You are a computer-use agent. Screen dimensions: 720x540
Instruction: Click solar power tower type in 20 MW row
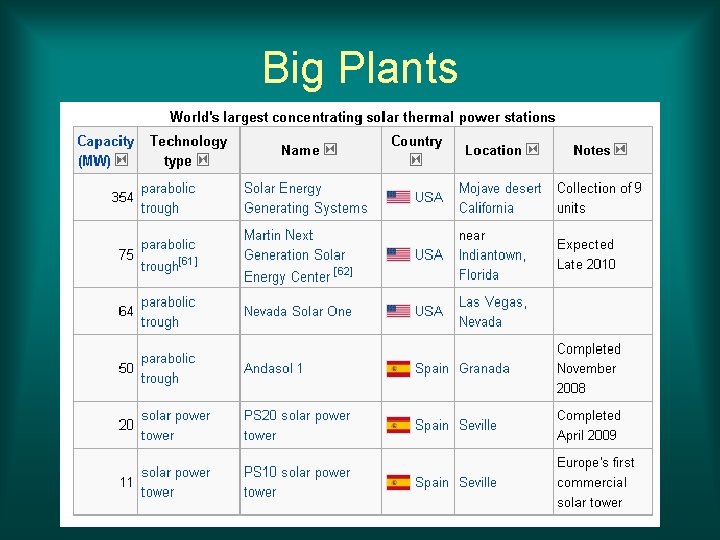click(x=175, y=425)
